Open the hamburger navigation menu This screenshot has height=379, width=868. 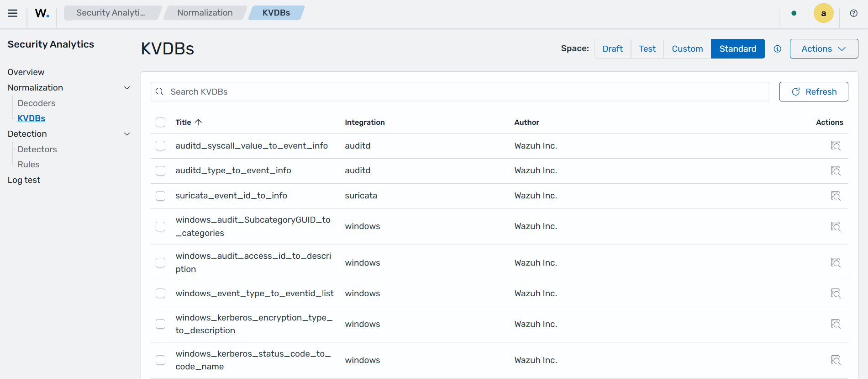coord(13,13)
